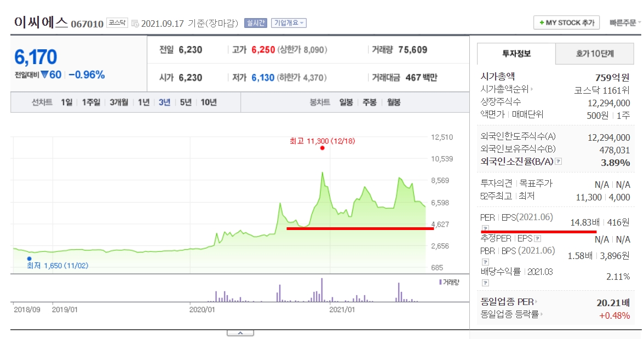Click the 거래대금 value 467 백만
Image resolution: width=644 pixels, height=339 pixels.
pos(422,78)
